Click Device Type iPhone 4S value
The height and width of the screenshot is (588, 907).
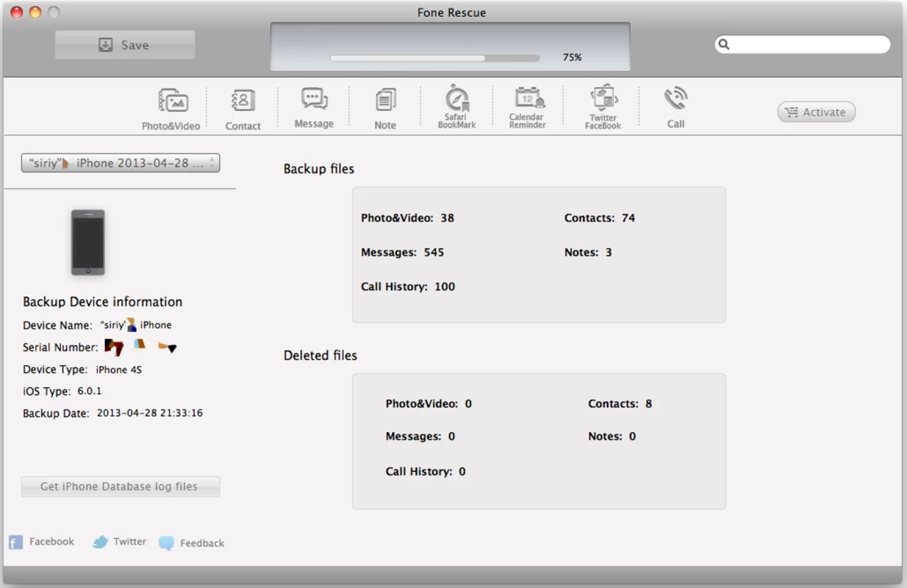tap(118, 370)
